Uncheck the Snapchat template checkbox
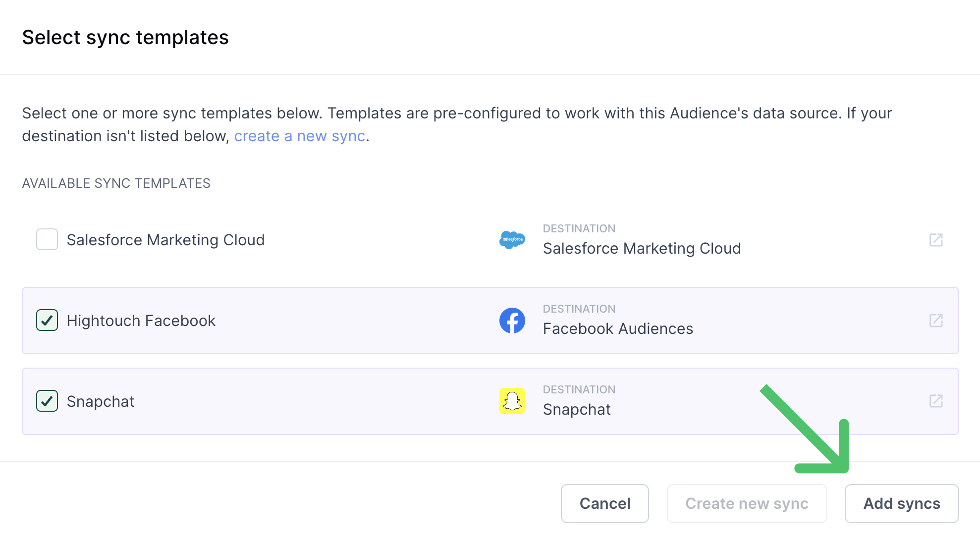 click(x=47, y=401)
